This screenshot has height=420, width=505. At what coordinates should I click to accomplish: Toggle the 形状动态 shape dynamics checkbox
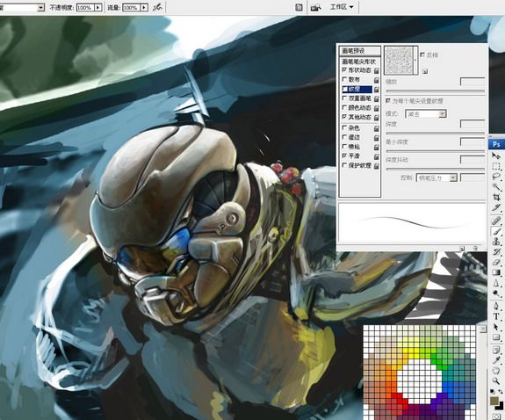pyautogui.click(x=344, y=70)
